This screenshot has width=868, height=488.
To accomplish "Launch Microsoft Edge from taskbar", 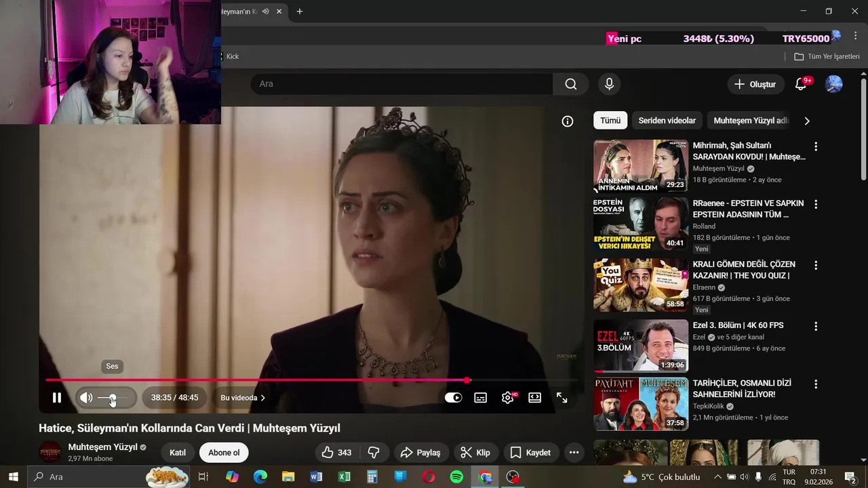I will point(260,476).
